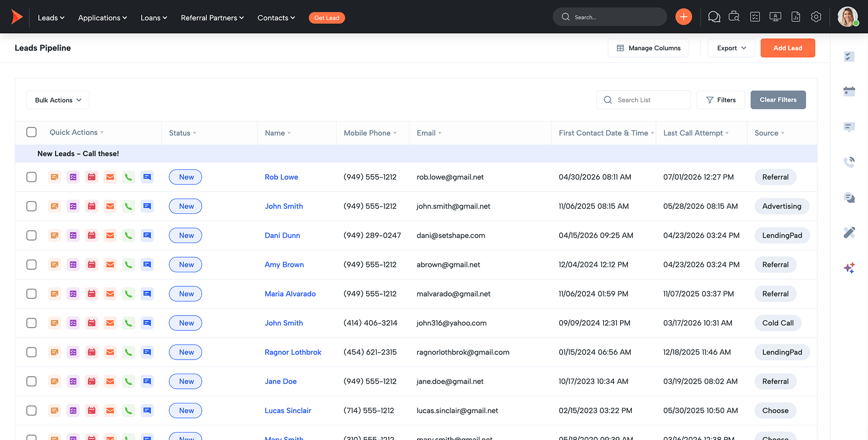Open Mobile Phone column sort arrow
868x440 pixels.
395,133
